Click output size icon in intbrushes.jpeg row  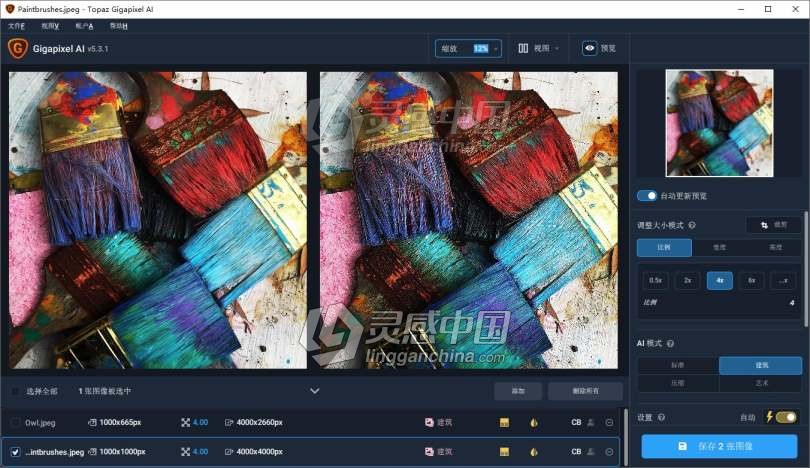click(x=229, y=451)
